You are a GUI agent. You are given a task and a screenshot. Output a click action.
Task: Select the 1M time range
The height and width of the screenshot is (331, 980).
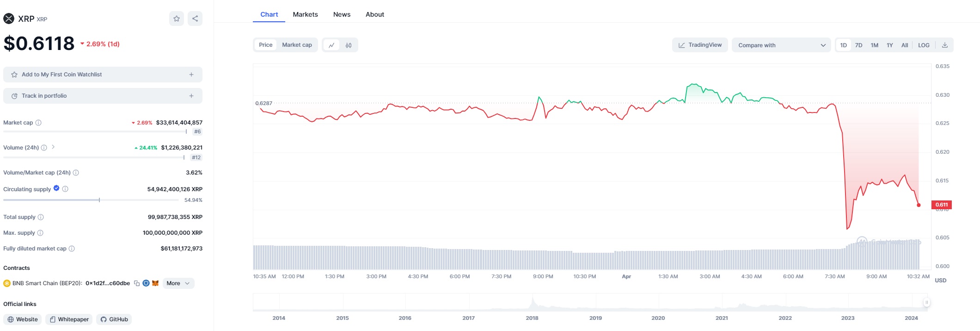(875, 45)
